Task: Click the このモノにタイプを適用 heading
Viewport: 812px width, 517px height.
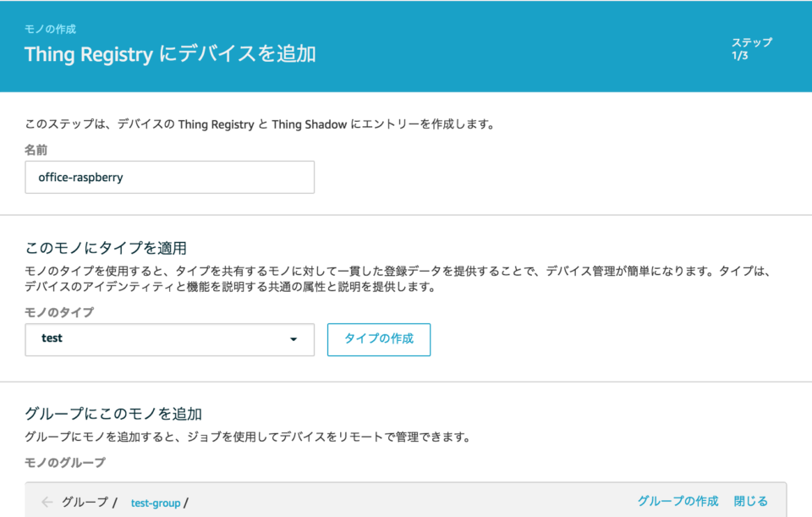Action: [x=106, y=248]
